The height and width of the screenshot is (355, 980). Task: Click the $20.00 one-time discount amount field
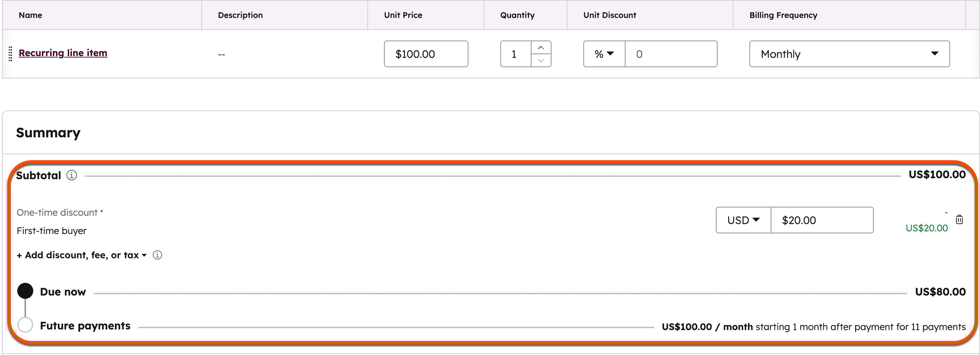point(822,220)
